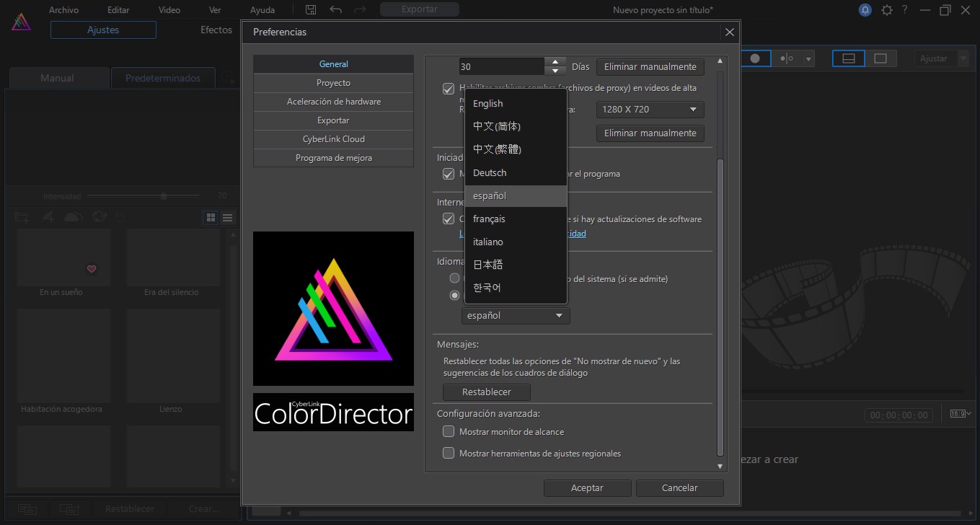The height and width of the screenshot is (525, 980).
Task: Click the Restablecer messages button
Action: pyautogui.click(x=486, y=392)
